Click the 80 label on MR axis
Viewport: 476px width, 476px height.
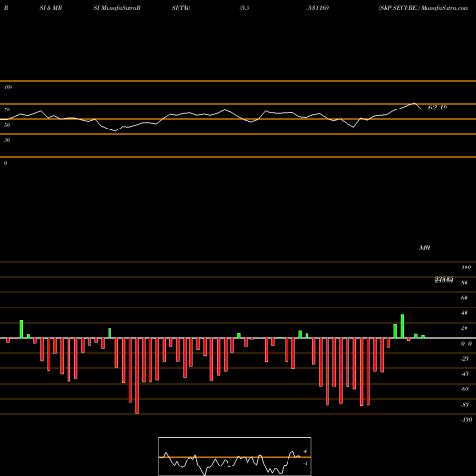[465, 283]
